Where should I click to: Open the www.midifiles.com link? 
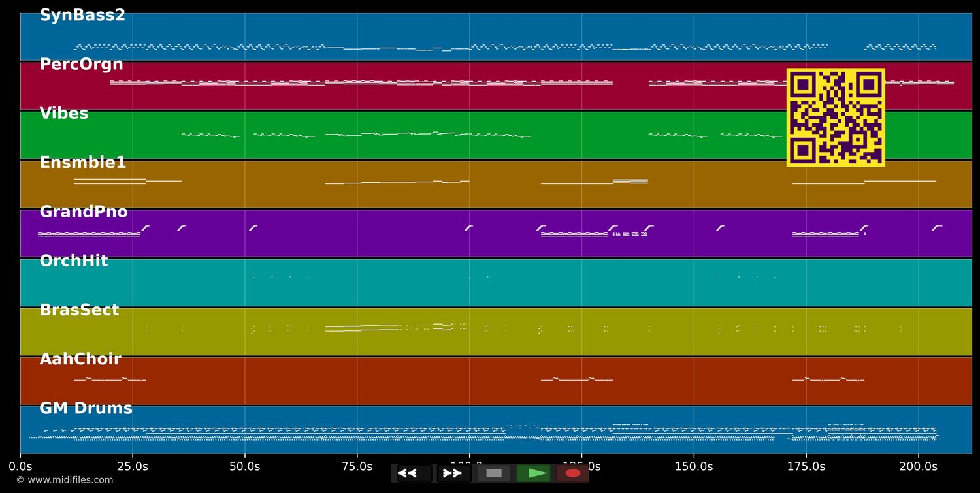tap(64, 481)
